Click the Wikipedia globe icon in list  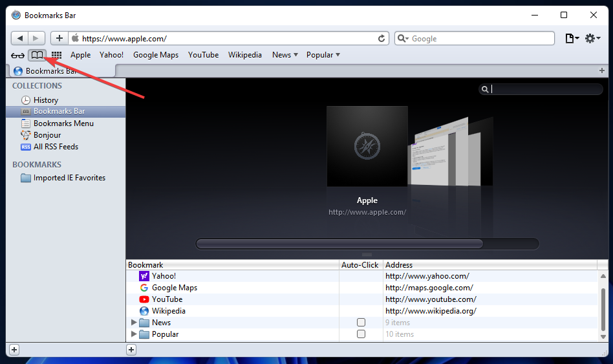144,311
